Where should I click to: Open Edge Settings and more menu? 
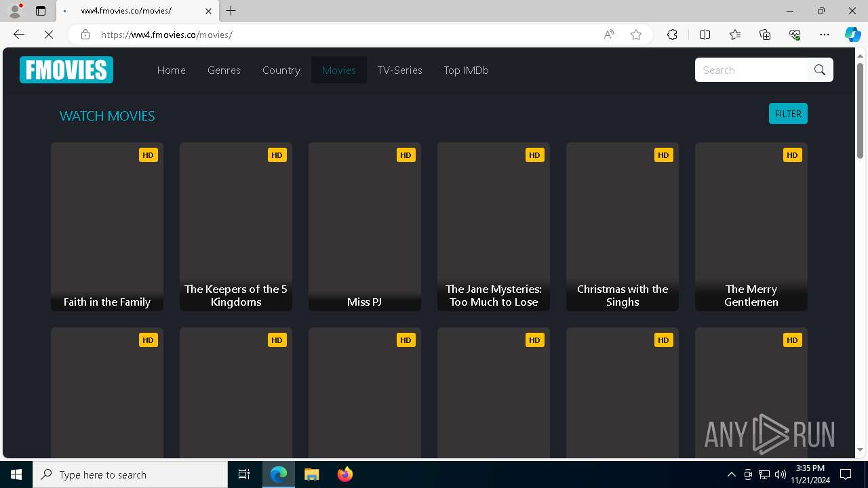point(825,35)
